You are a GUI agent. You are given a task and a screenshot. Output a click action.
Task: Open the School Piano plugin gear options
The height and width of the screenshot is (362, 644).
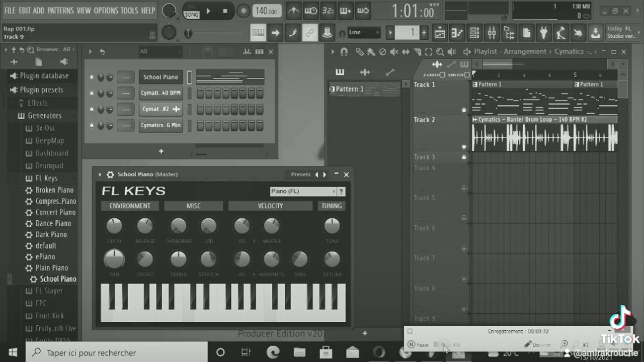tap(110, 174)
